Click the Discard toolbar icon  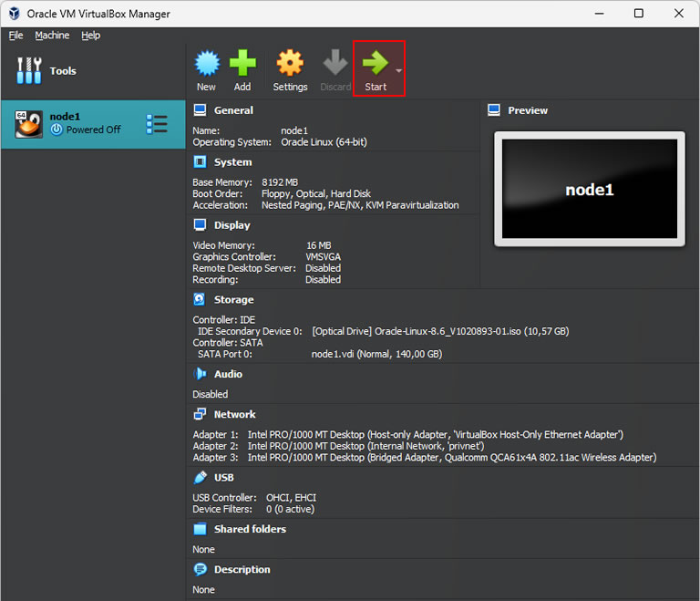(335, 63)
